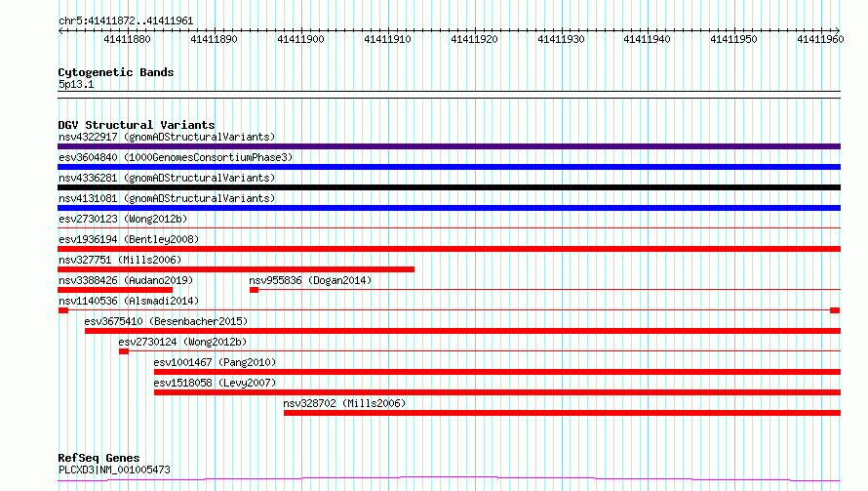Click the left red end block of nsv1140536
Image resolution: width=868 pixels, height=491 pixels.
[63, 310]
